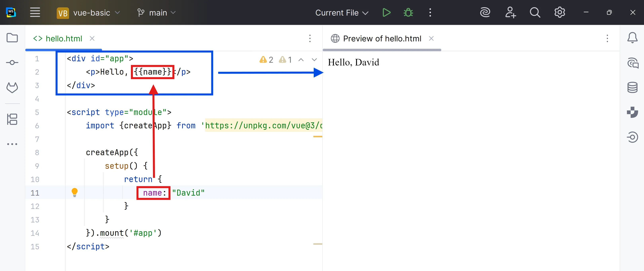This screenshot has height=271, width=644.
Task: Click the yellow warning stripe near line 7
Action: [318, 136]
